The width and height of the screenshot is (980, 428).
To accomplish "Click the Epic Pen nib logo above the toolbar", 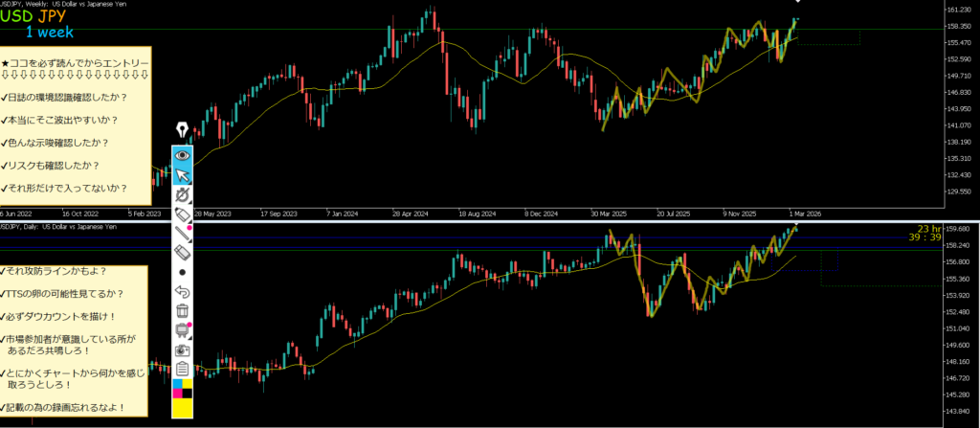I will point(182,130).
